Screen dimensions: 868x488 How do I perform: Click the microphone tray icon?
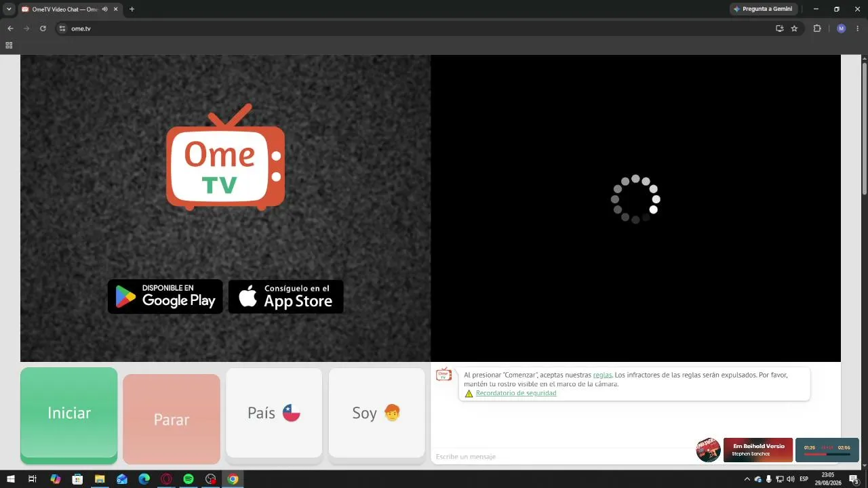pyautogui.click(x=769, y=479)
